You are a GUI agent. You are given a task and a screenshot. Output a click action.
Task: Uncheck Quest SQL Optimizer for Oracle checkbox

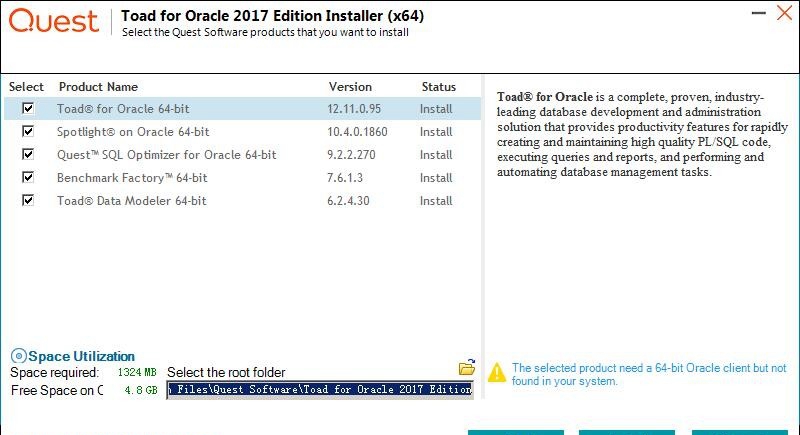(28, 155)
